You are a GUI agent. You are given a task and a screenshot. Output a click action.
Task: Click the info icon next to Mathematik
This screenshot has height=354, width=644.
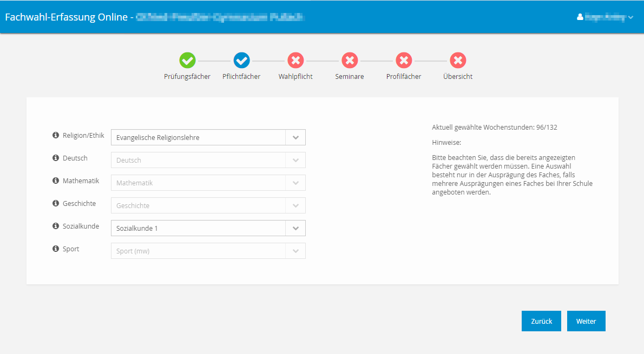tap(56, 181)
